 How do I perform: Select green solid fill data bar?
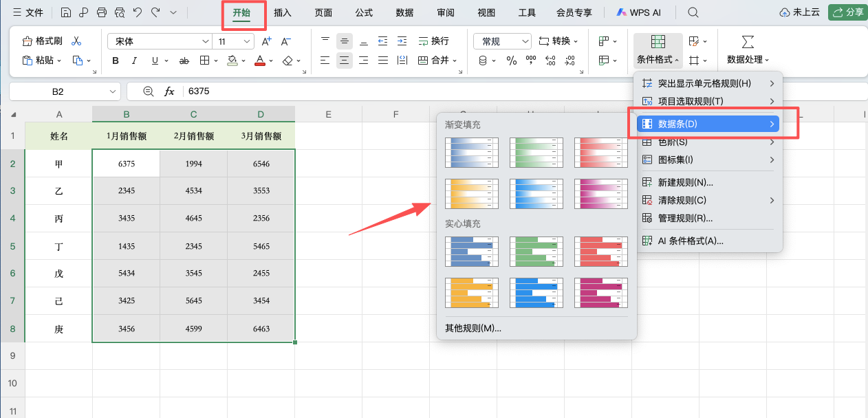pos(536,252)
